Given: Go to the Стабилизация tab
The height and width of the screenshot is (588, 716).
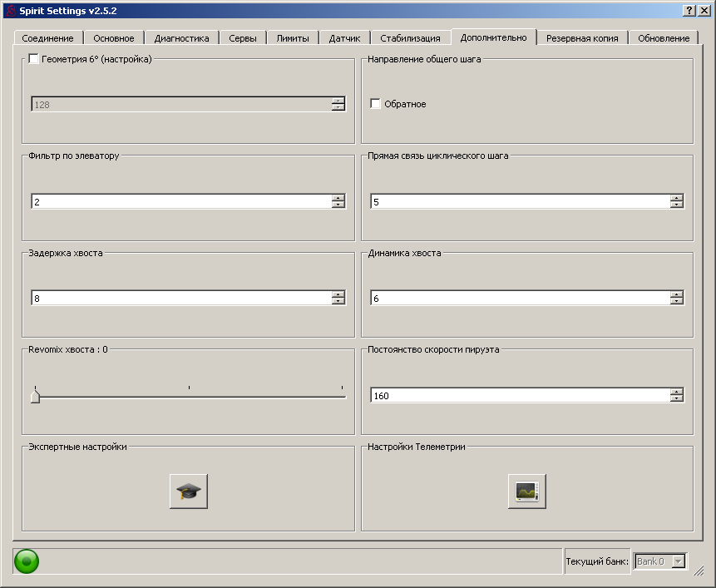Looking at the screenshot, I should (x=410, y=38).
